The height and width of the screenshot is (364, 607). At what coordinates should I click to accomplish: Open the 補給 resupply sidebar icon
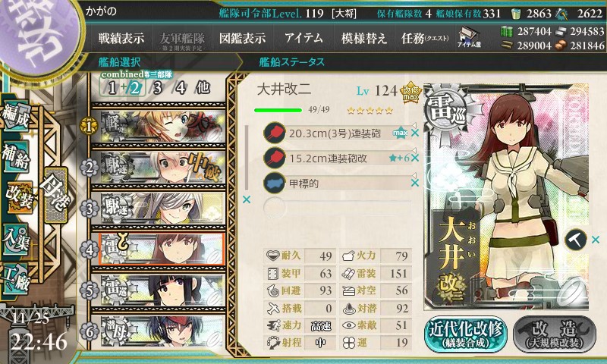(15, 157)
